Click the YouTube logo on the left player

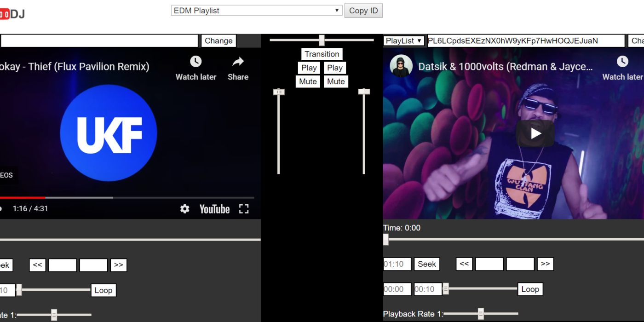(214, 209)
